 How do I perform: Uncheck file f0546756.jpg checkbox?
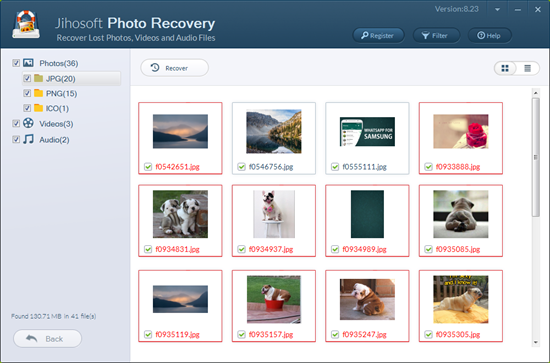[241, 167]
